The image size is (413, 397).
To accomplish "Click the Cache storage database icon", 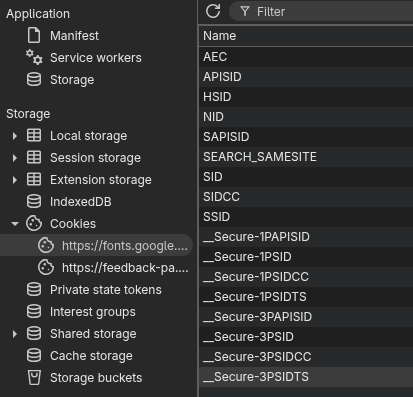I will pyautogui.click(x=34, y=356).
